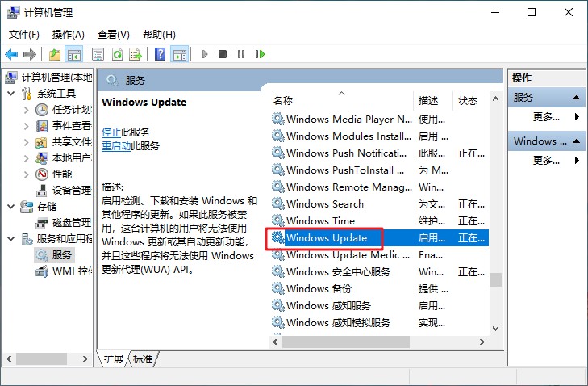
Task: Toggle the Show/Hide Action Pane icon
Action: pyautogui.click(x=180, y=54)
